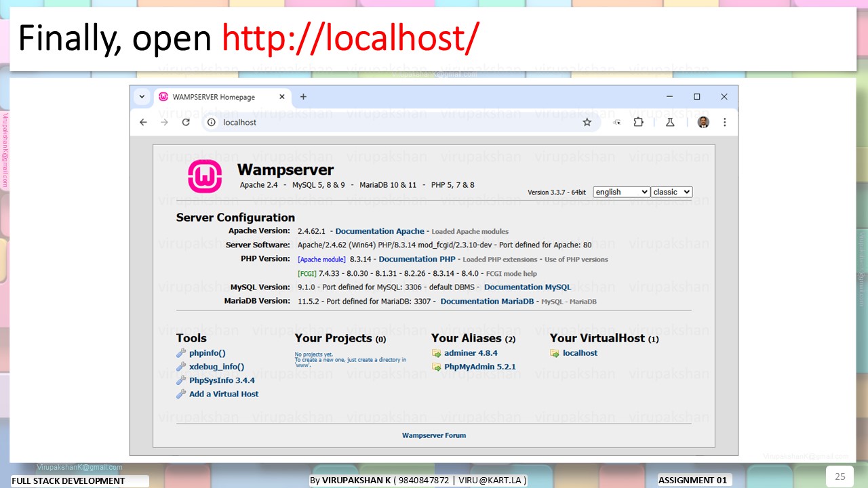Open the xdebug_info() link text
The width and height of the screenshot is (868, 488).
pyautogui.click(x=217, y=367)
